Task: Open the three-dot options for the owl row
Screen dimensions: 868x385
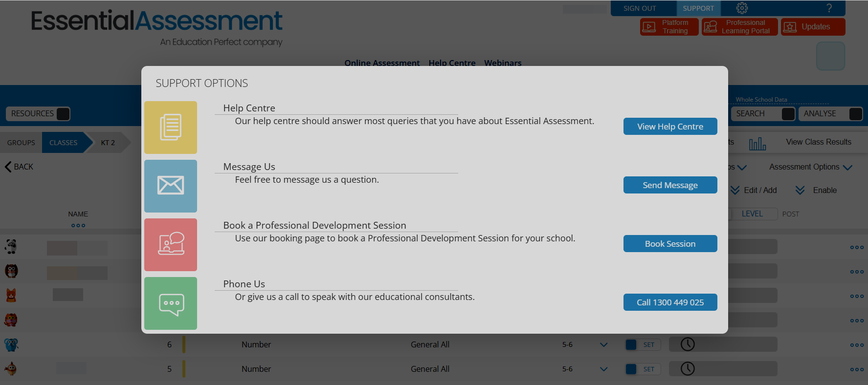Action: pyautogui.click(x=857, y=272)
